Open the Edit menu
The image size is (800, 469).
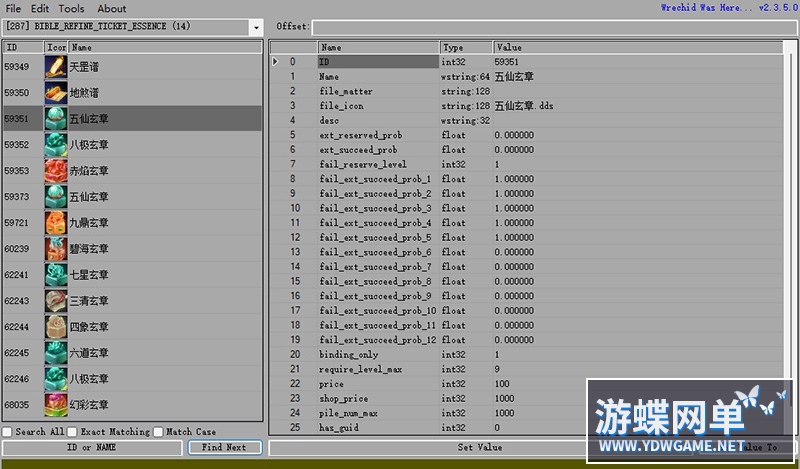click(x=40, y=9)
